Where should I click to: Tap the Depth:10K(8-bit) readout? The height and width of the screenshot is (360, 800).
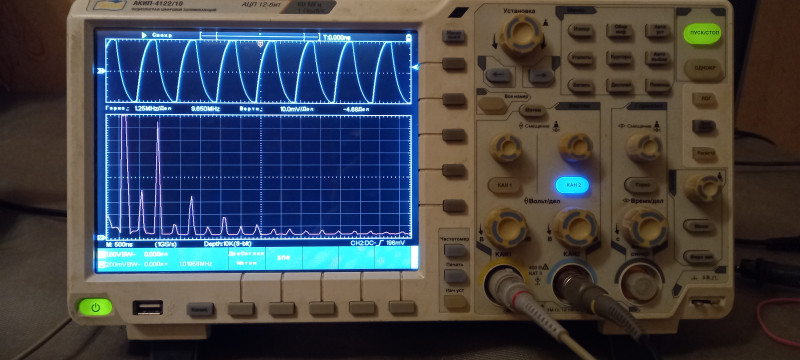(227, 244)
